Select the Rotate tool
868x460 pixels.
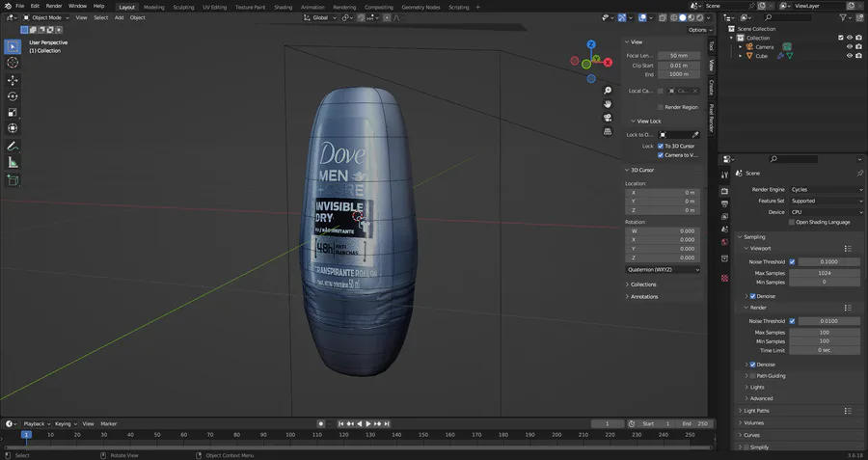pyautogui.click(x=13, y=96)
